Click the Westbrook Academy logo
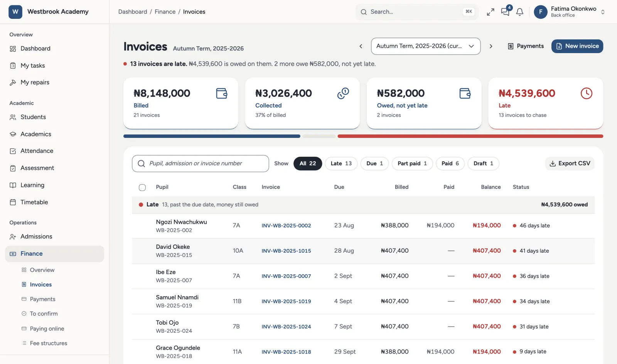617x364 pixels. point(15,12)
